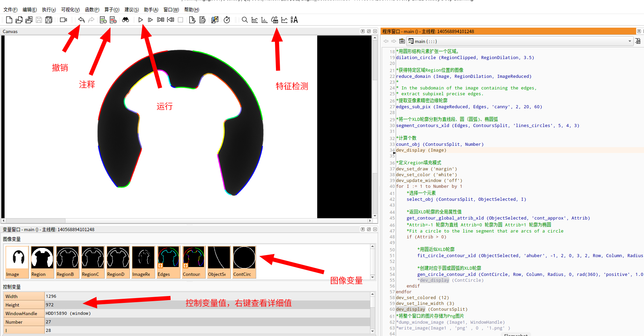Open the 文件(F) menu
Screen dimensions: 644x336
coord(11,10)
